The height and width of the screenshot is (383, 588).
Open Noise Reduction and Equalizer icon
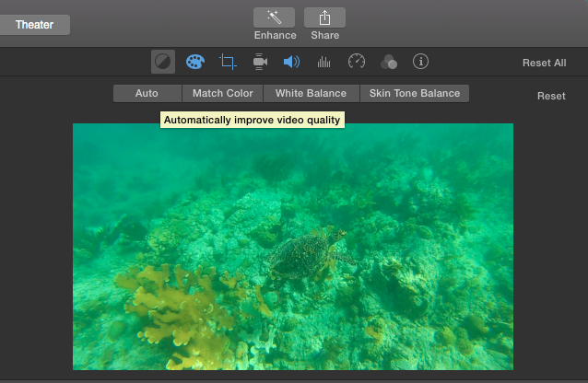(x=324, y=62)
